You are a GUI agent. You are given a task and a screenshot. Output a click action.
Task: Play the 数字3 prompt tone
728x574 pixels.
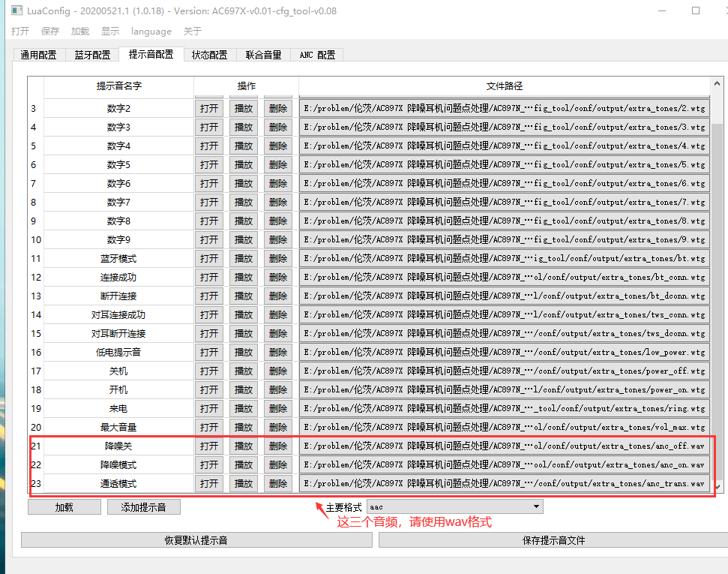pyautogui.click(x=243, y=128)
